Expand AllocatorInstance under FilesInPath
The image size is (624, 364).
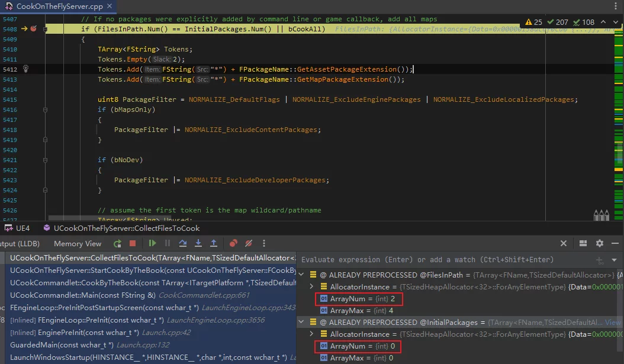tap(312, 286)
